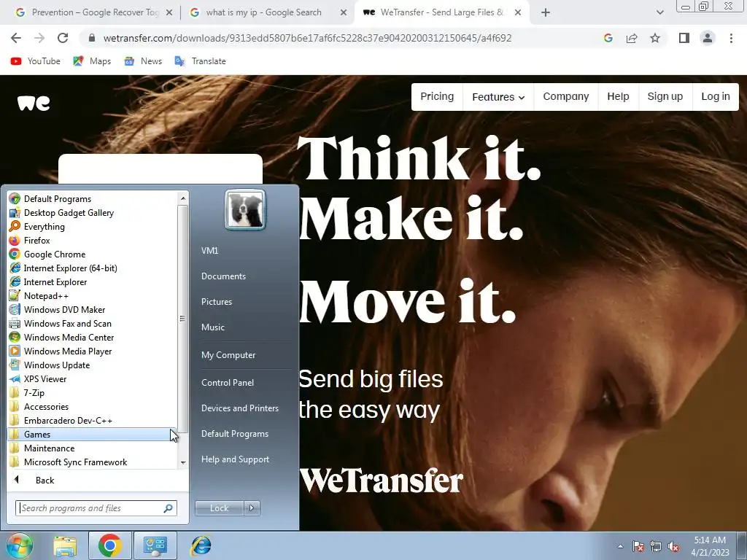Click Company link on WeTransfer
The width and height of the screenshot is (747, 560).
pos(566,97)
